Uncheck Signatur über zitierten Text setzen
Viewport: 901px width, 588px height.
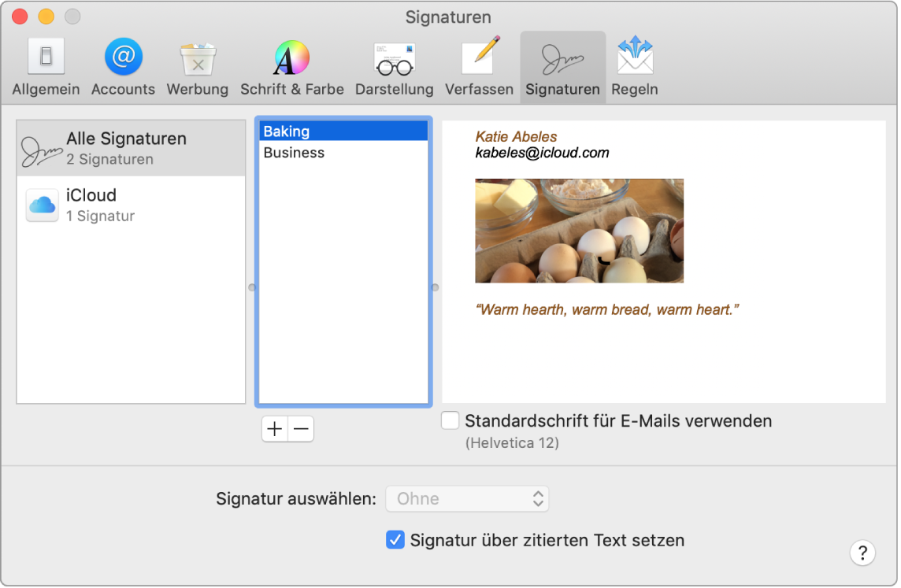click(395, 541)
